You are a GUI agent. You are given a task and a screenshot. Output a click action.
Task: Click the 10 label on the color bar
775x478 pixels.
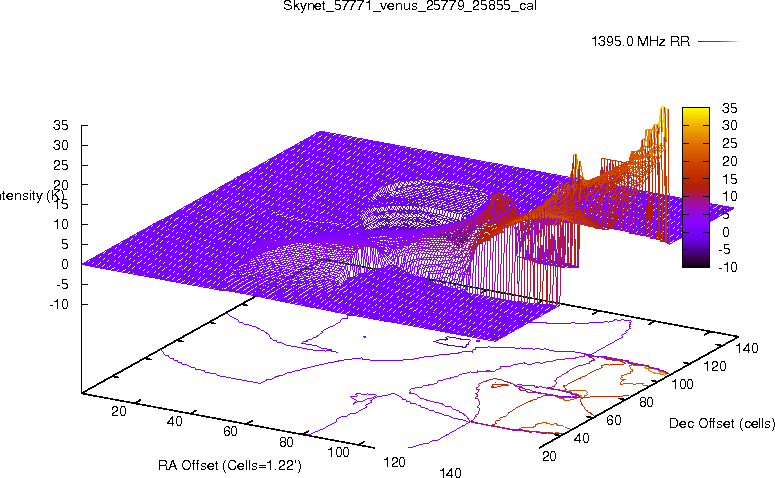point(729,196)
